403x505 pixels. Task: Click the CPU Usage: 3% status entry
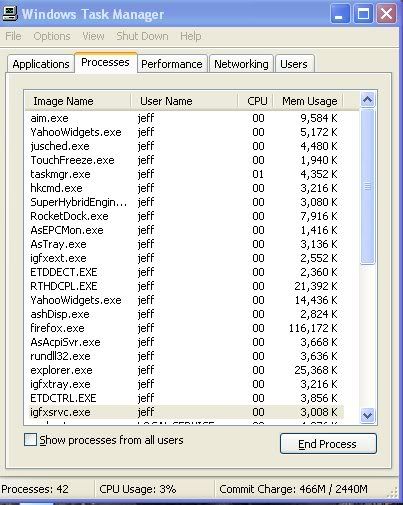pyautogui.click(x=138, y=489)
